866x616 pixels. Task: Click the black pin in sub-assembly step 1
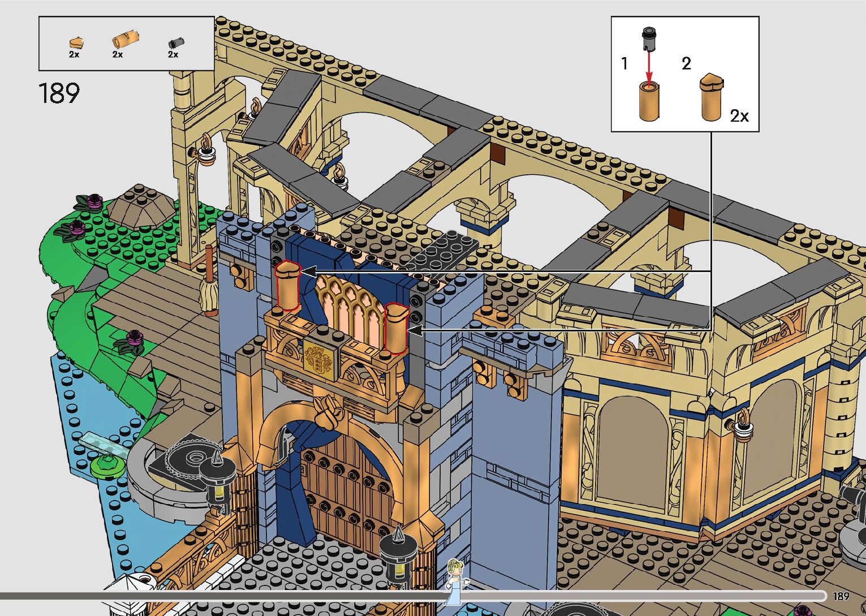click(x=648, y=37)
